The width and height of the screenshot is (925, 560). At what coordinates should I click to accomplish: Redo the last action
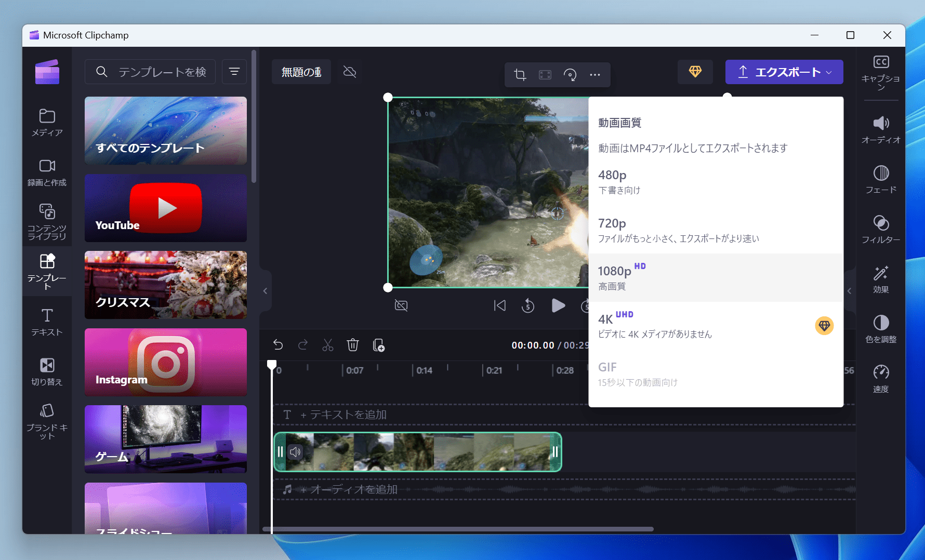[x=303, y=345]
